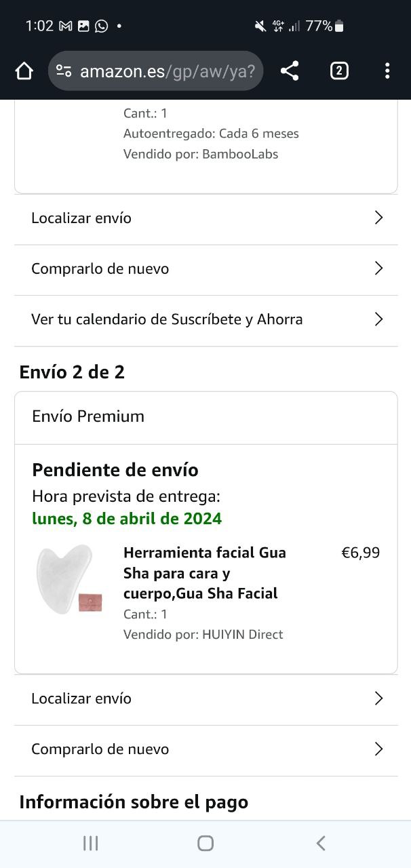Tap the Android recent apps button
Screen dimensions: 411x868
tap(90, 843)
